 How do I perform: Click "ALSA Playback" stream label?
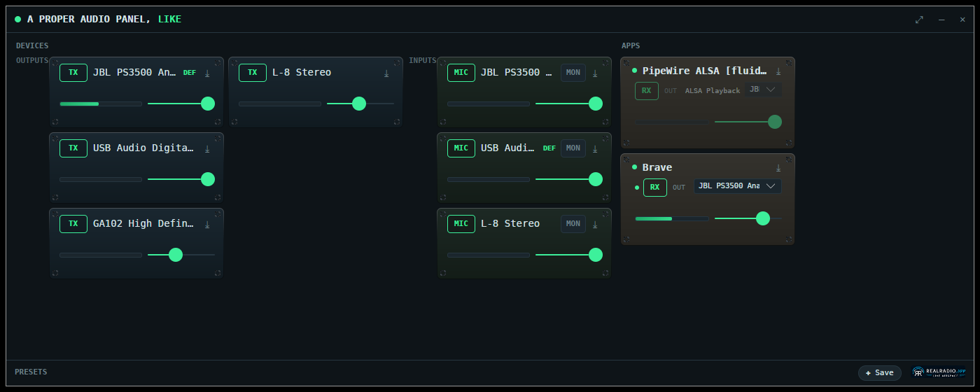713,91
